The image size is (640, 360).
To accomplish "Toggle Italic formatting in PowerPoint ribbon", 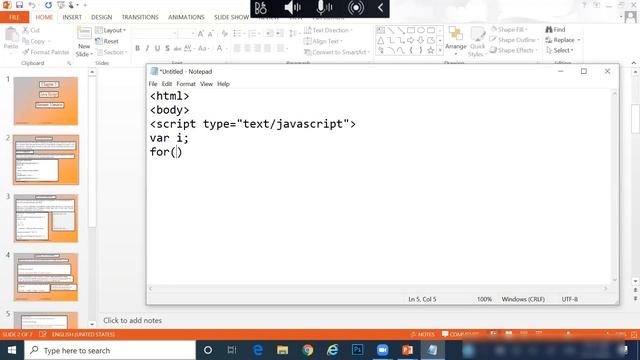I will 147,48.
